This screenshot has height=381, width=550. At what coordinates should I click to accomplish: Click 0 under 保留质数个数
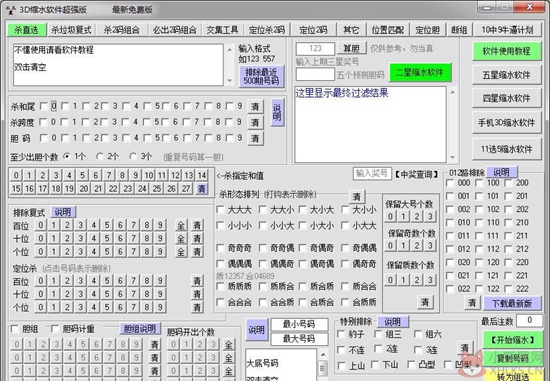point(390,280)
